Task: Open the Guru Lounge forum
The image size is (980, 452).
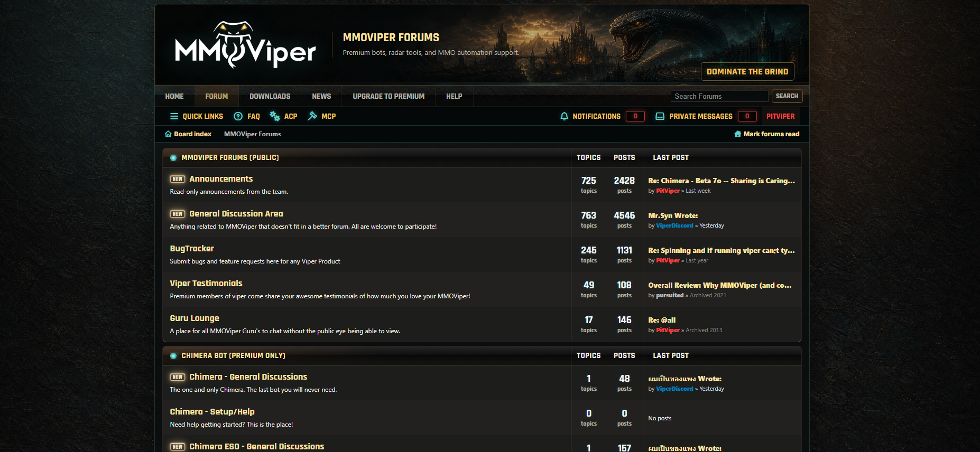Action: 195,318
